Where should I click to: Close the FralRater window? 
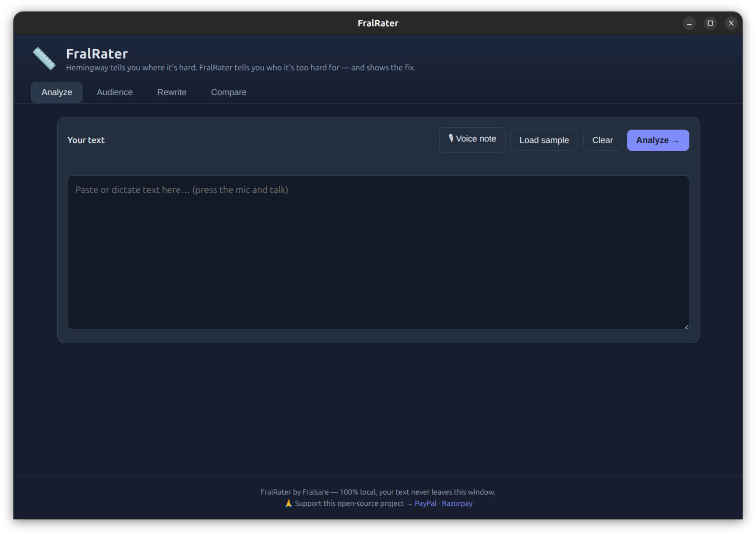click(731, 23)
